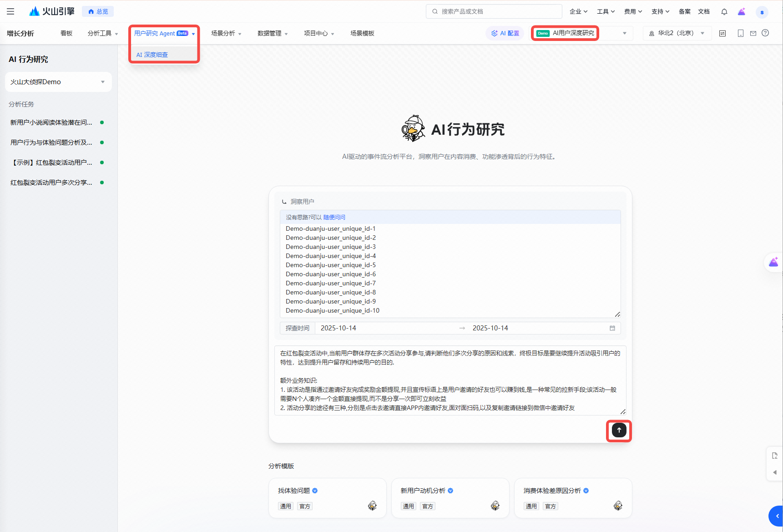Open 文档 in the top bar

(x=703, y=11)
